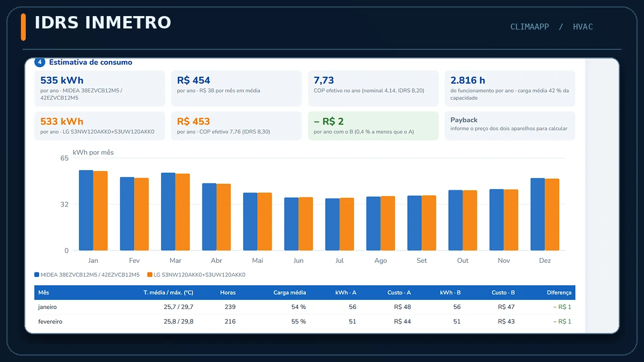This screenshot has height=362, width=644.
Task: Click the blue MIDEA bar for Jun
Action: coord(291,224)
